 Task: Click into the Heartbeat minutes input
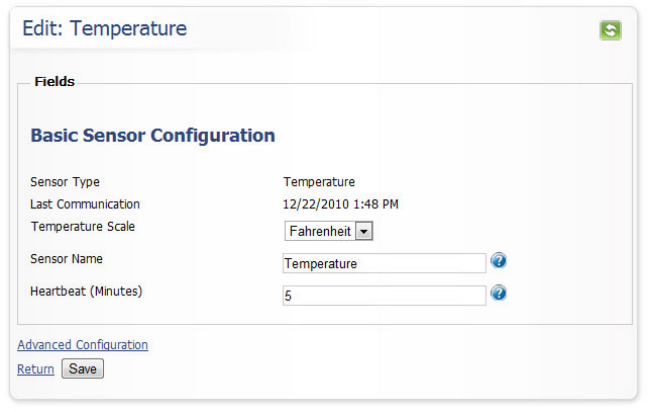[384, 295]
